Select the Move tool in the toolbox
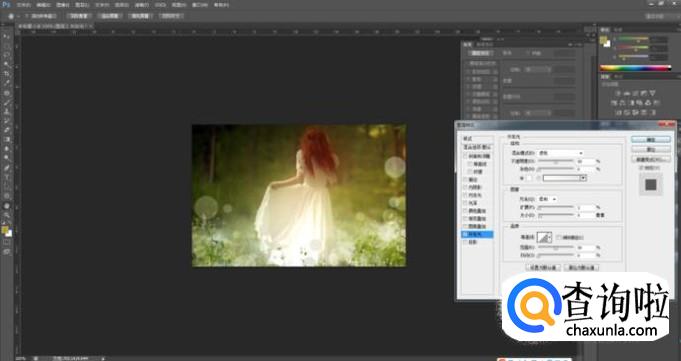The height and width of the screenshot is (361, 681). [7, 37]
